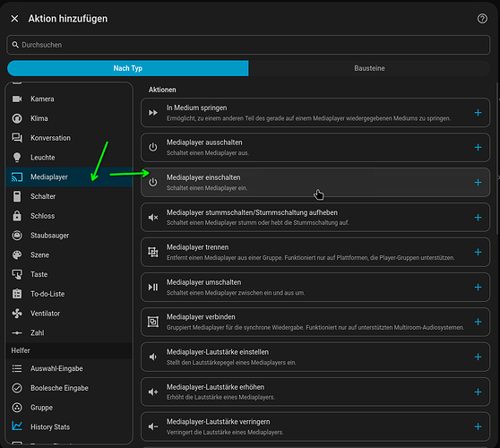Select the Kamera category icon
Image resolution: width=500 pixels, height=448 pixels.
tap(17, 99)
